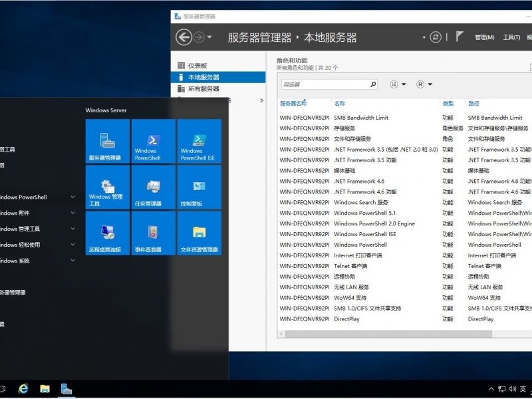Select the 媒体基础 row
Screen dimensions: 532x399
point(404,171)
